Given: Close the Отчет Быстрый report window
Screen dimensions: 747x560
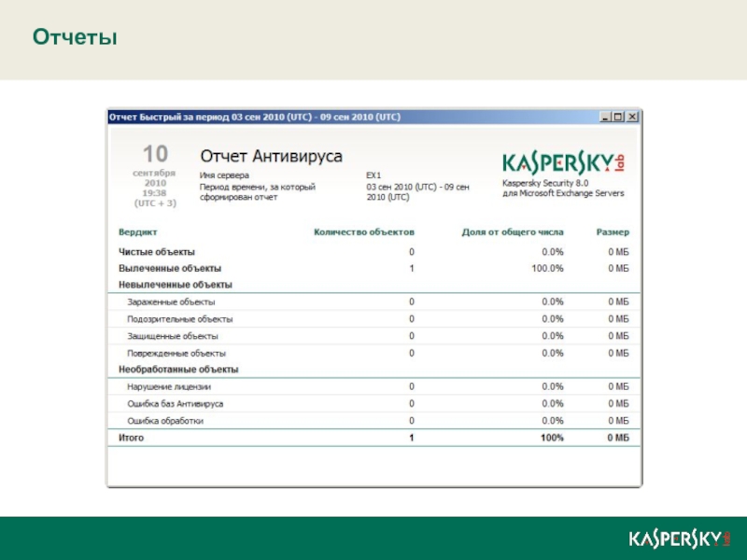Looking at the screenshot, I should click(632, 117).
